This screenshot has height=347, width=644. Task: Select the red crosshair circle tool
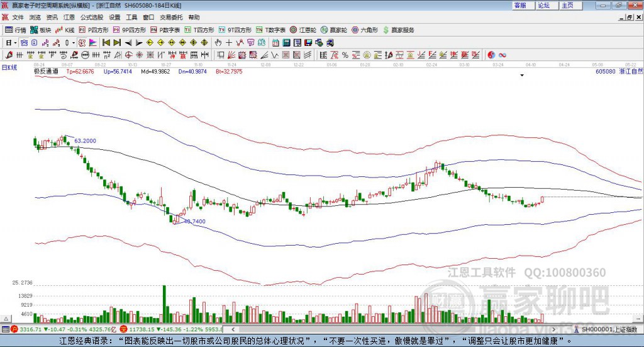pyautogui.click(x=128, y=55)
